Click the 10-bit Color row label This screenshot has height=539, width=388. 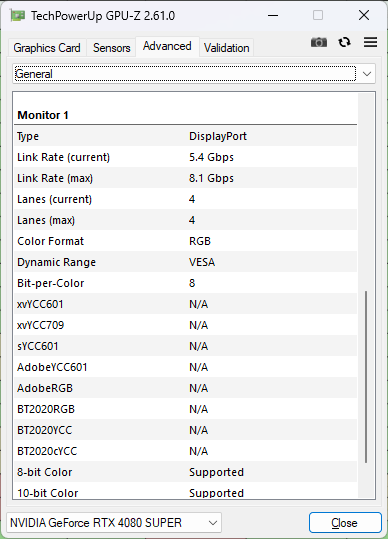(x=48, y=493)
